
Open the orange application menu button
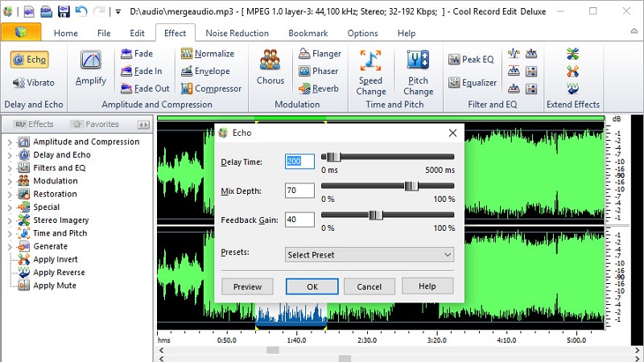[21, 32]
